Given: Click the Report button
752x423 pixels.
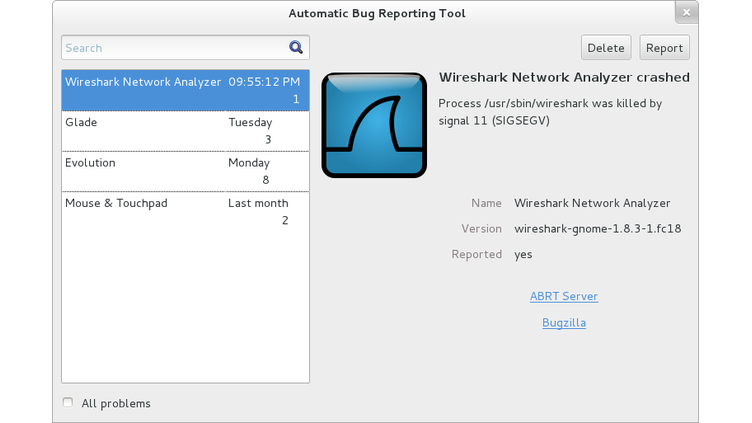Looking at the screenshot, I should tap(664, 47).
